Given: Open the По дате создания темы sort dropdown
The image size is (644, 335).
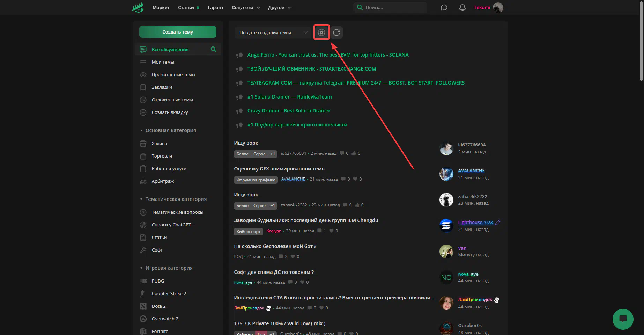Looking at the screenshot, I should pyautogui.click(x=273, y=32).
